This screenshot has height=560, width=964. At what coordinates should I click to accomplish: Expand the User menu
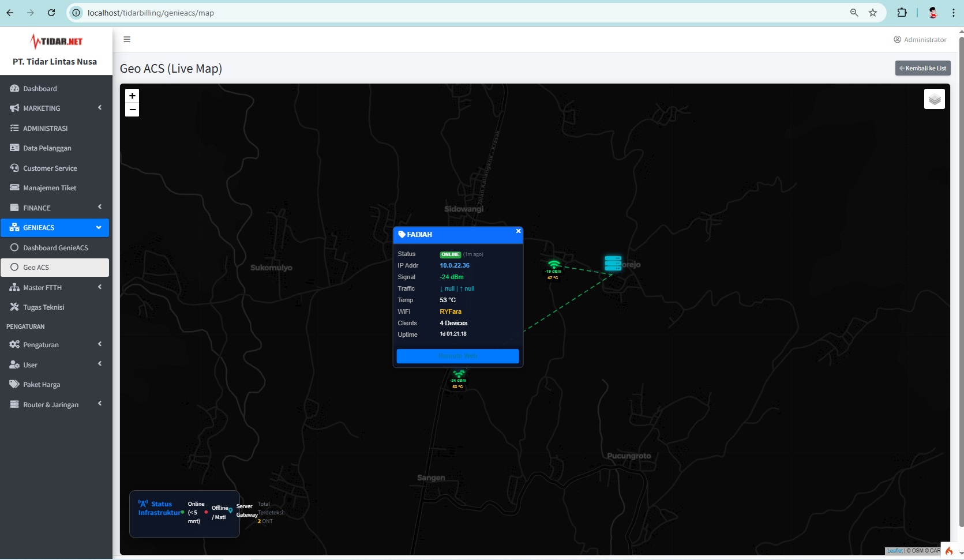pyautogui.click(x=56, y=364)
